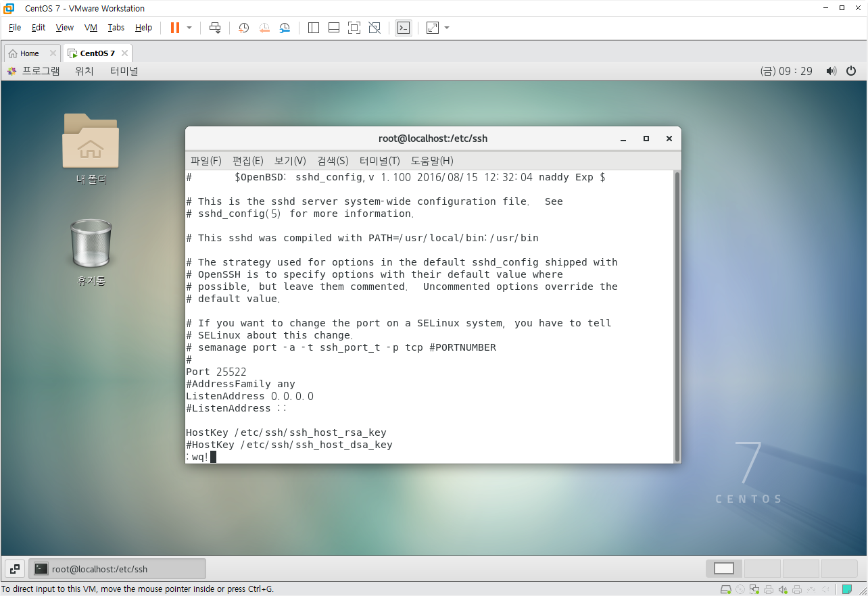This screenshot has height=596, width=868.
Task: Open the terminal 도움말(H) menu
Action: point(432,161)
